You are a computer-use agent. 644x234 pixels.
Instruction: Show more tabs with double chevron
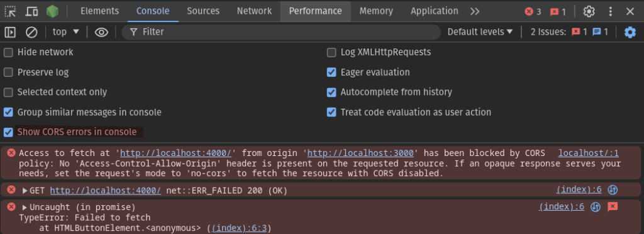(475, 11)
